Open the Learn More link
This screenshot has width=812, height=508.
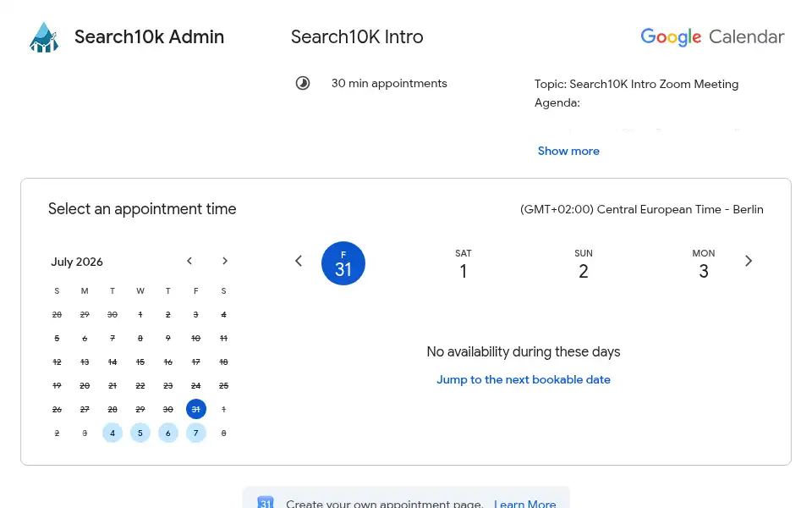tap(525, 503)
